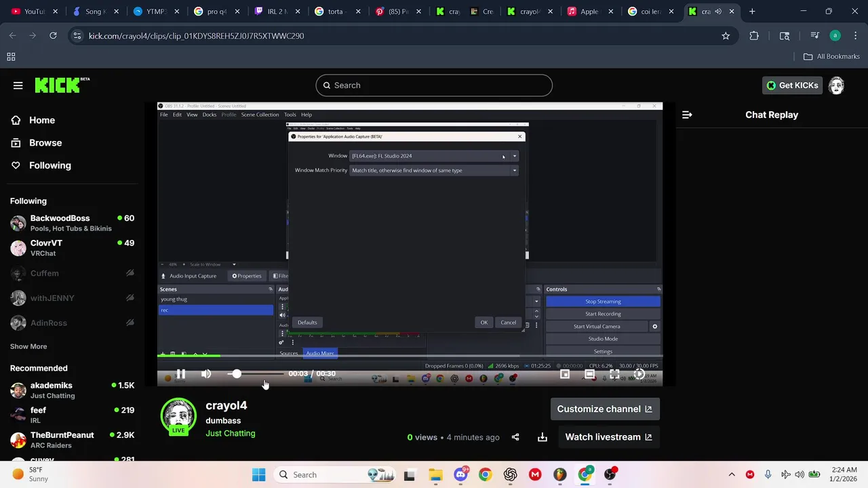This screenshot has width=868, height=488.
Task: Share the clip via share icon
Action: click(x=515, y=437)
